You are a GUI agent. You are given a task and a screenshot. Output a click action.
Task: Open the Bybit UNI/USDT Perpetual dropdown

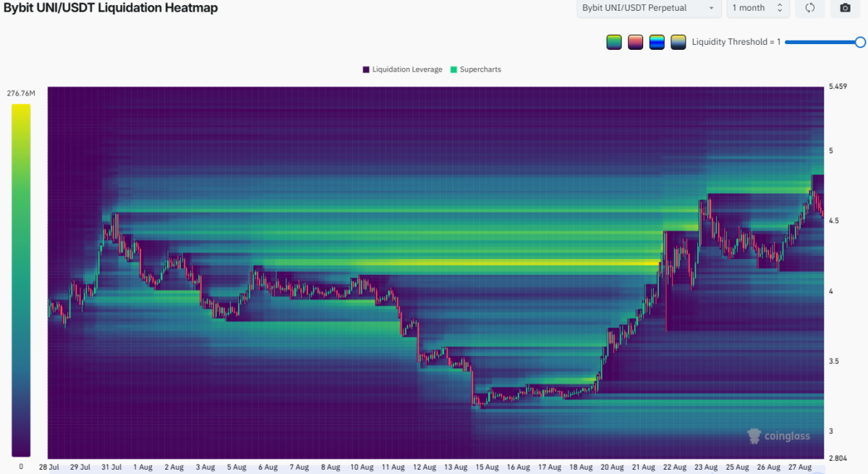pos(648,8)
